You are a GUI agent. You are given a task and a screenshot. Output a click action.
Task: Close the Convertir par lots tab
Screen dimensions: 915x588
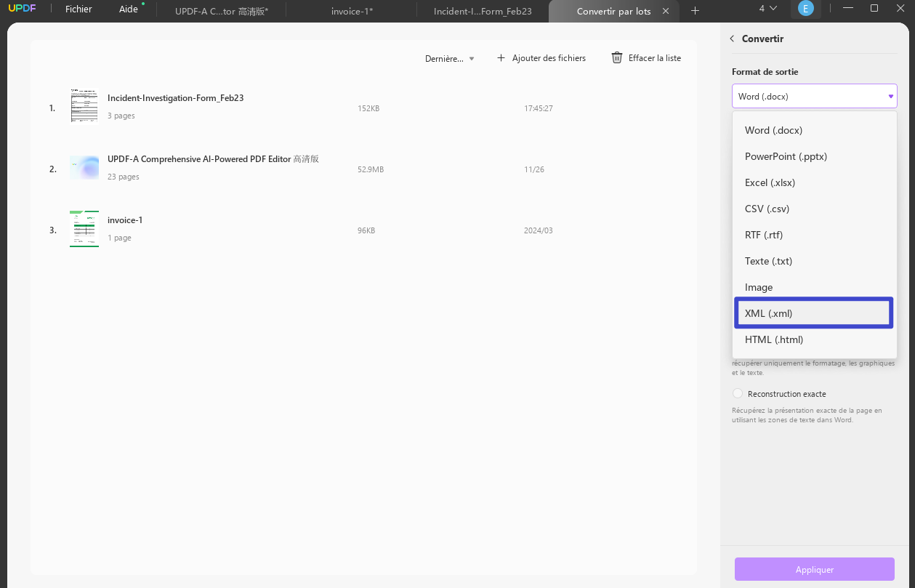[x=665, y=11]
